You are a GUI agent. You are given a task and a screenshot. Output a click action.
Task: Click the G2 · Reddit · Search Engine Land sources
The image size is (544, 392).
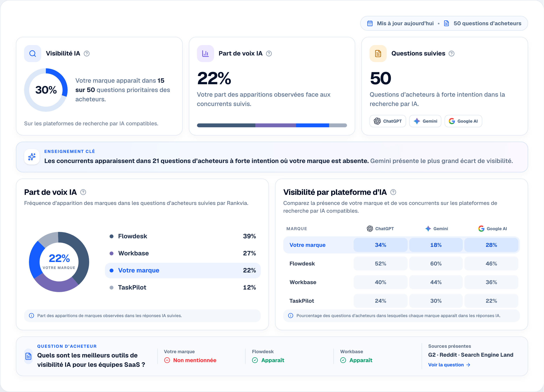471,355
